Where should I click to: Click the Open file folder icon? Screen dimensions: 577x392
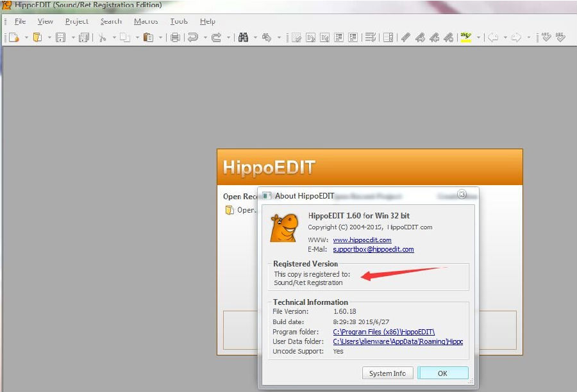click(38, 37)
